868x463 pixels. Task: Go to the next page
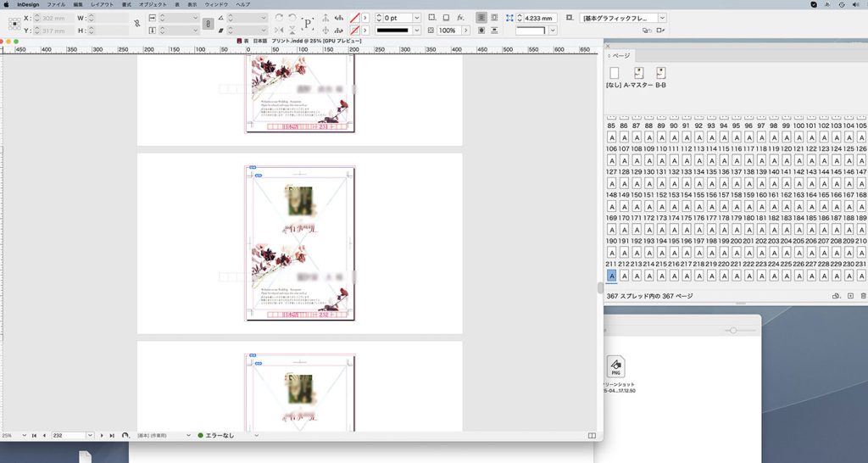102,436
